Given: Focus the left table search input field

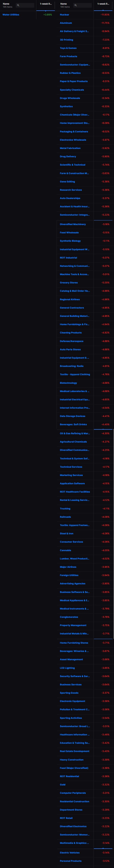Looking at the screenshot, I should click(x=25, y=5).
